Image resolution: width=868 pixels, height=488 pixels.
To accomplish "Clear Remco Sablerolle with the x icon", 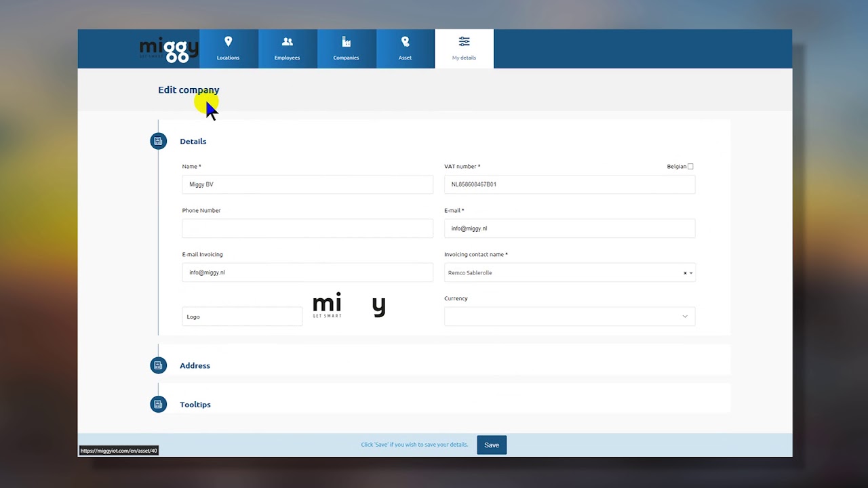I will tap(685, 273).
